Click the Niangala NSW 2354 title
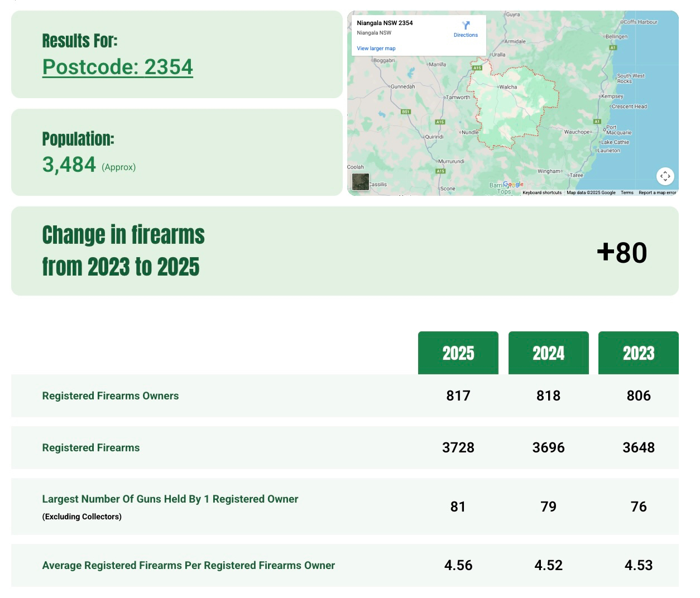 pyautogui.click(x=385, y=23)
